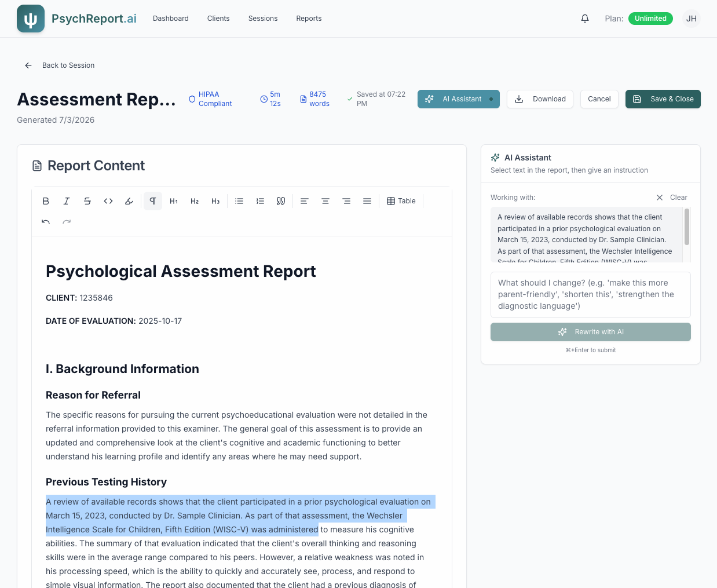This screenshot has height=588, width=717.
Task: Select the highlighter tool
Action: coord(129,201)
